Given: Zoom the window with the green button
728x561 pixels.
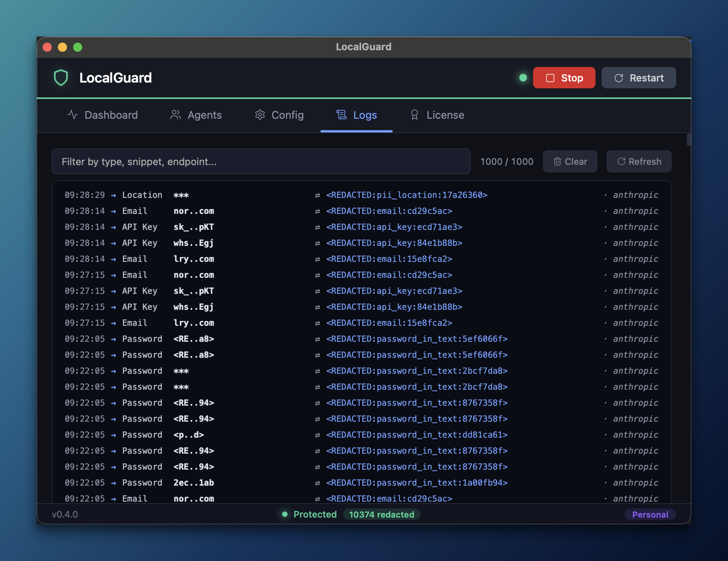Looking at the screenshot, I should (x=78, y=47).
